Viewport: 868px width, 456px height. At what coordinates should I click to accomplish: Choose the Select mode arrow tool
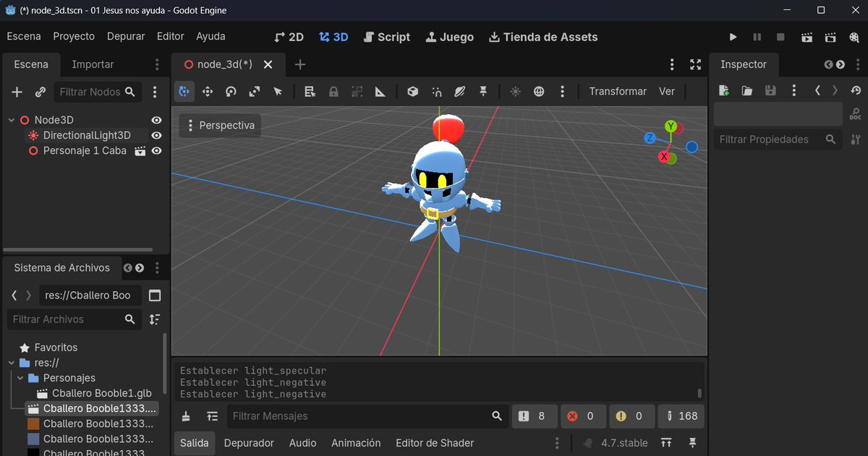click(278, 92)
